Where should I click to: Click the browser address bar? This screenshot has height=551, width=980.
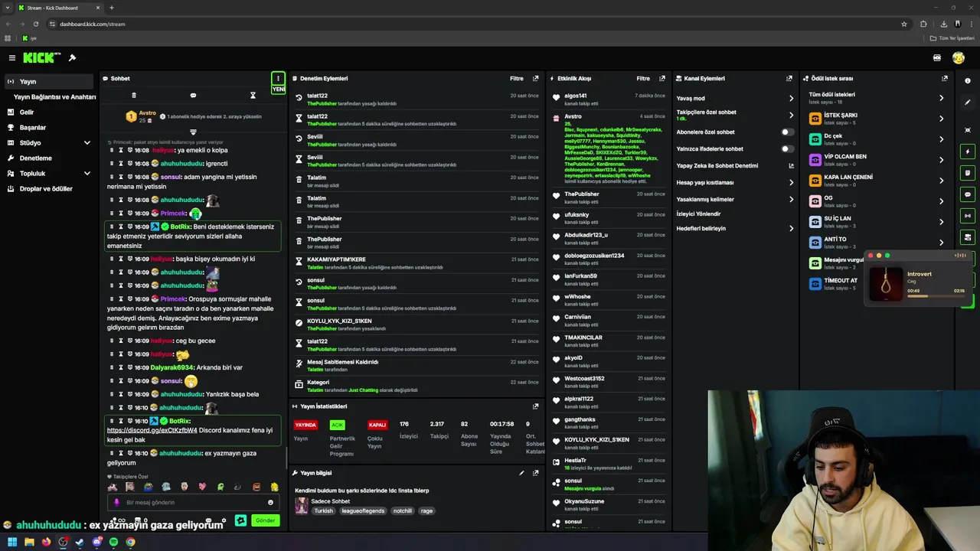click(x=475, y=24)
